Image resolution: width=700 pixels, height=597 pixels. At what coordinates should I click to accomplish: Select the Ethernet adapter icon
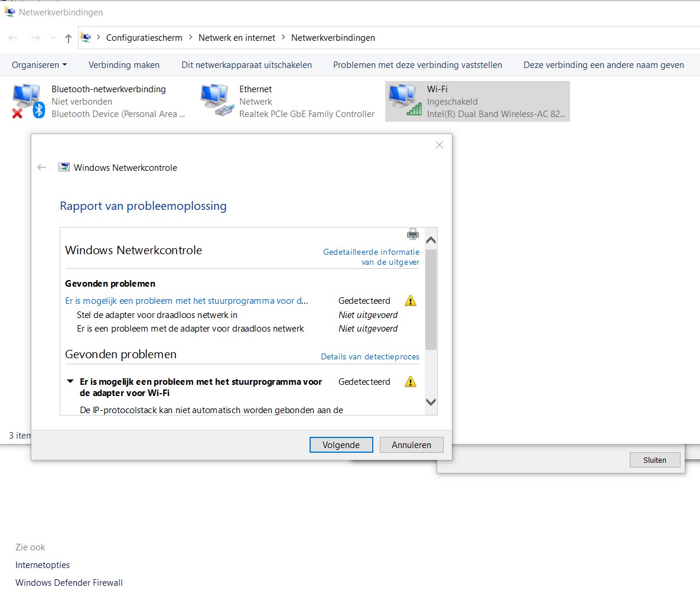(217, 101)
